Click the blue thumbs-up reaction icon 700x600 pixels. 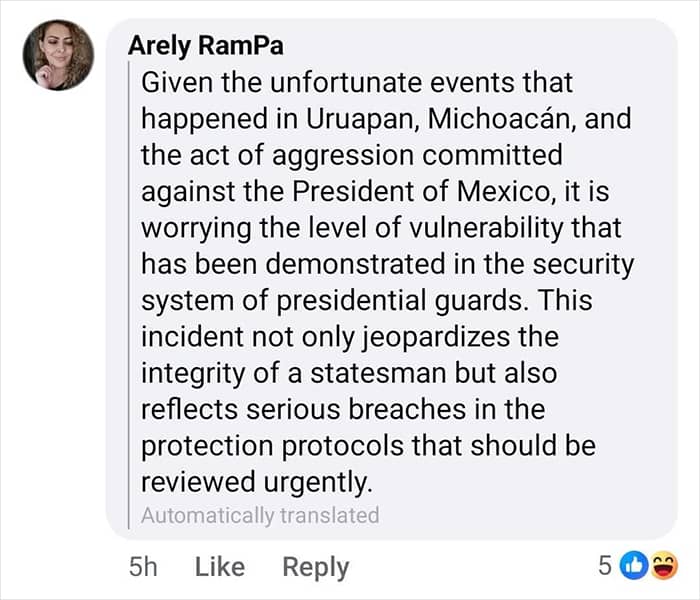[x=634, y=566]
